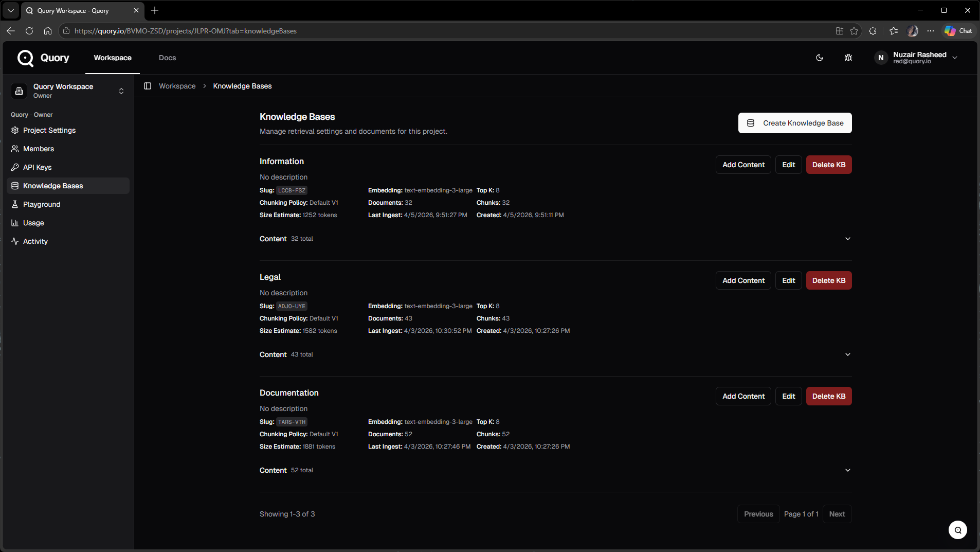Click Create Knowledge Base button
The image size is (980, 552).
[x=795, y=123]
